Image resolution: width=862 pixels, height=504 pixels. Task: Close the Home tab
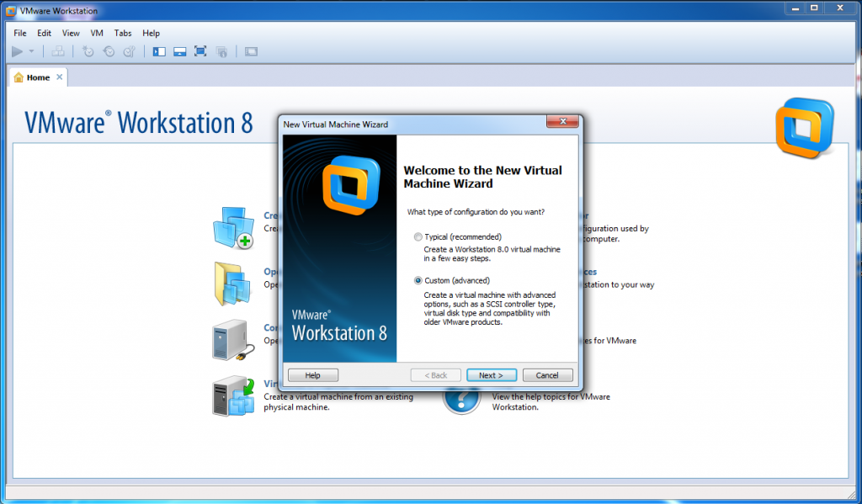click(60, 77)
